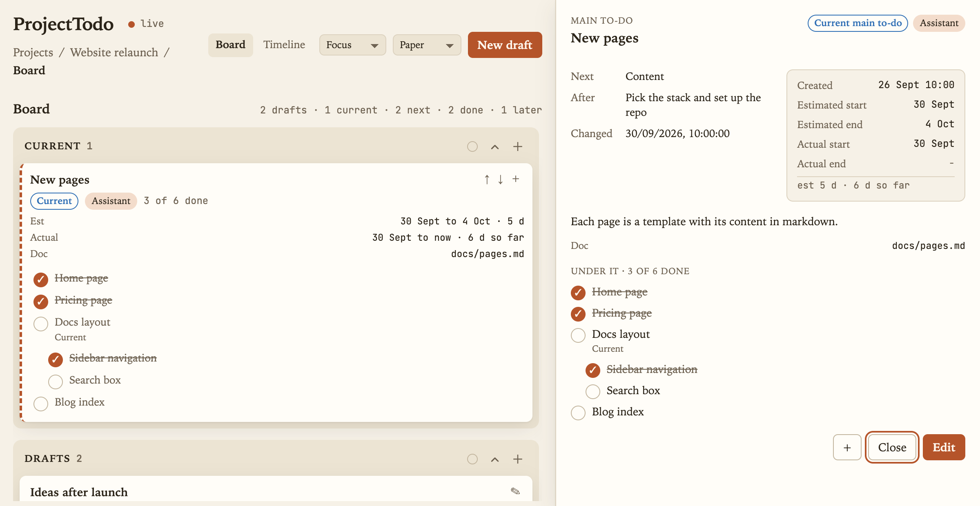Move New pages card up with arrow
Image resolution: width=980 pixels, height=506 pixels.
(x=487, y=180)
